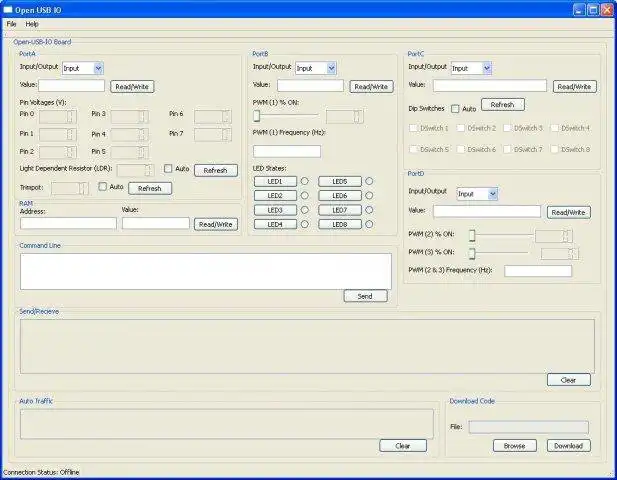Click the LED1 button
617x480 pixels.
pyautogui.click(x=275, y=181)
